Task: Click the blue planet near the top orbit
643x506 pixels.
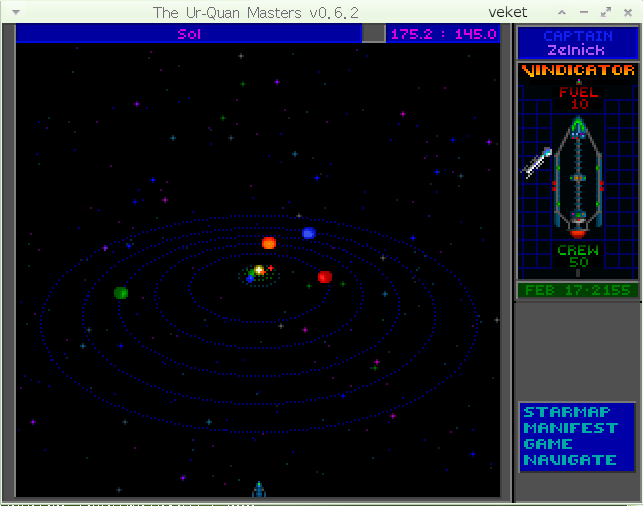Action: 309,233
